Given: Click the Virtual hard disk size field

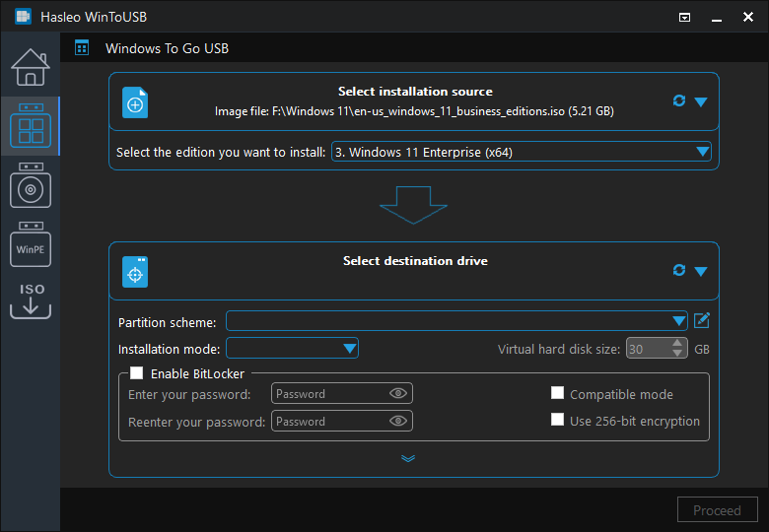Looking at the screenshot, I should tap(657, 349).
